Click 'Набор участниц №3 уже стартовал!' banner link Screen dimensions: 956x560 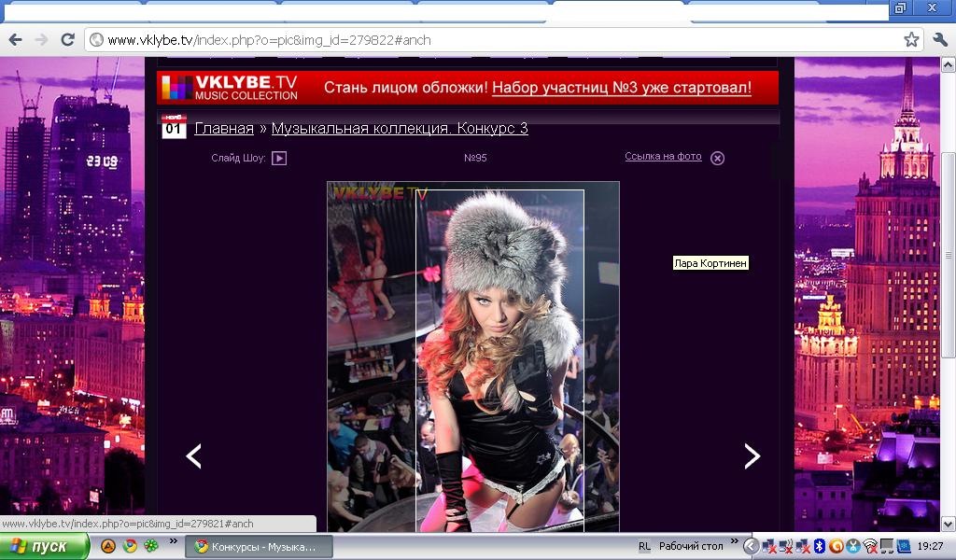click(x=621, y=88)
